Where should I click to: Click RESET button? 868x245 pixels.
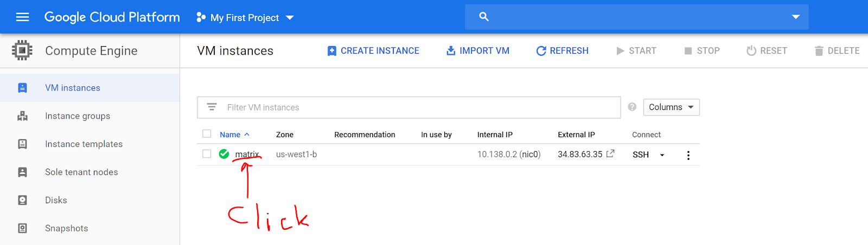point(767,51)
